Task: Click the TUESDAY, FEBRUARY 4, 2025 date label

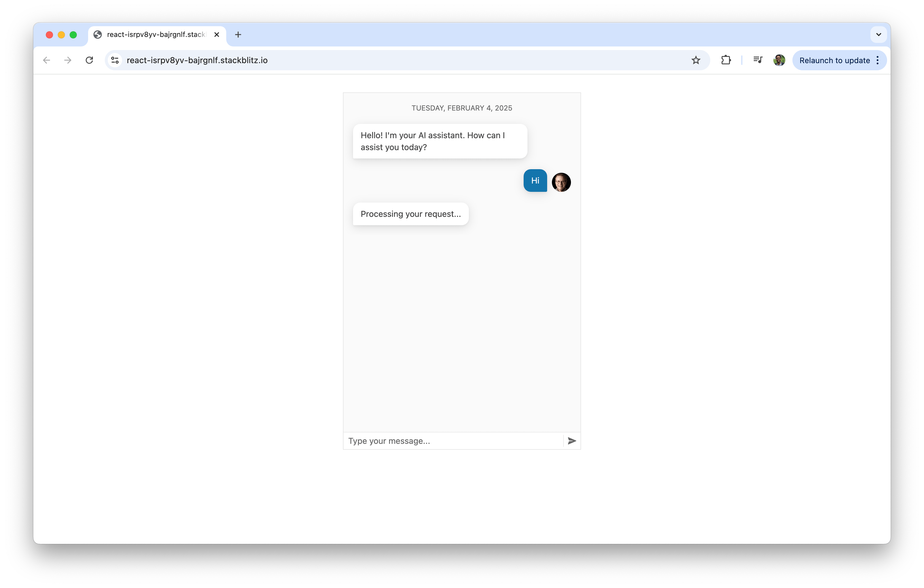Action: pos(462,108)
